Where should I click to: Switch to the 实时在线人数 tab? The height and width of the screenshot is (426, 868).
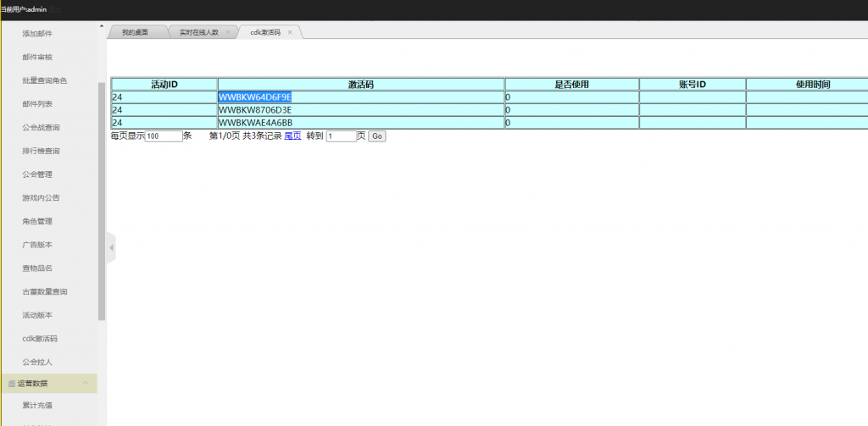198,32
